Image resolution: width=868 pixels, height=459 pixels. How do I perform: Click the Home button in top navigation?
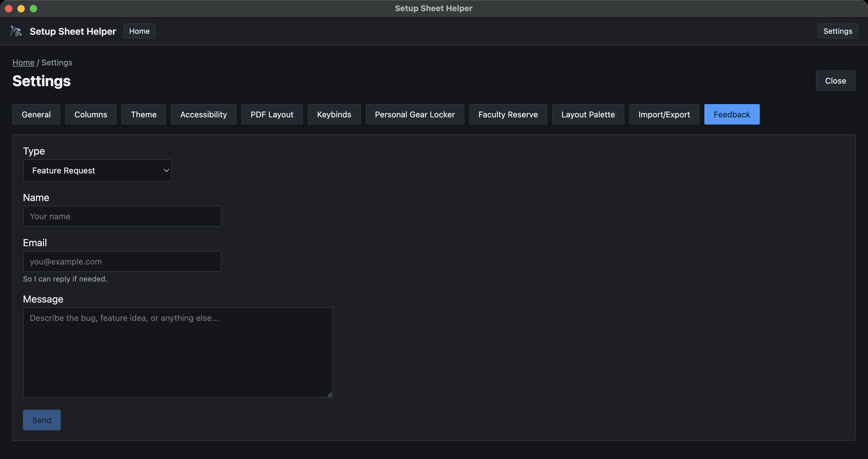pos(139,31)
